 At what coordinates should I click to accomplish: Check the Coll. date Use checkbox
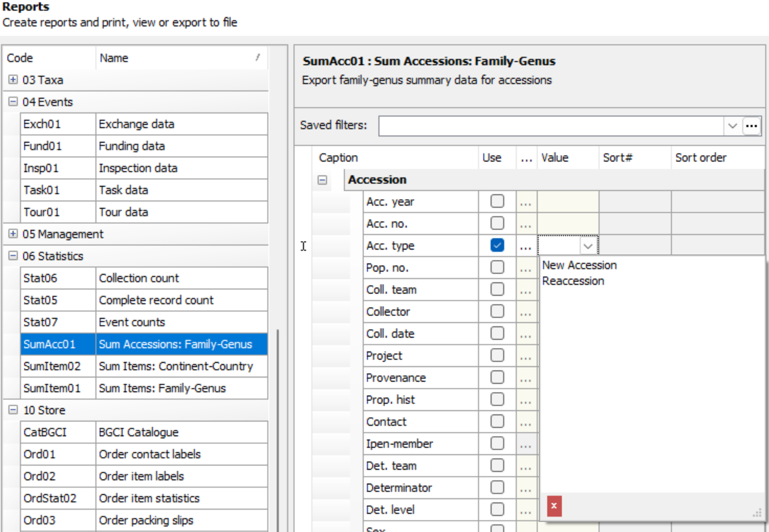point(497,333)
